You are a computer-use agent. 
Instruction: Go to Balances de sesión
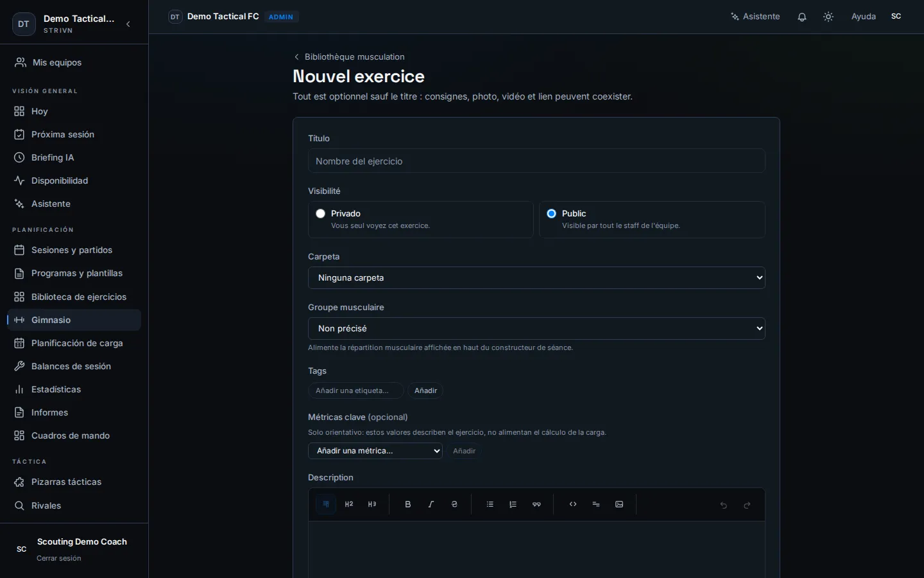(74, 366)
